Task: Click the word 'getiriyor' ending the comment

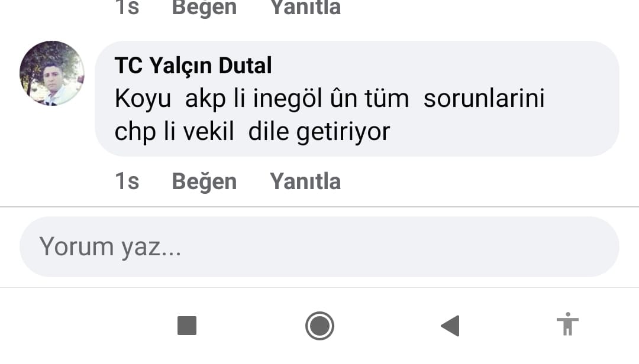Action: pos(343,132)
